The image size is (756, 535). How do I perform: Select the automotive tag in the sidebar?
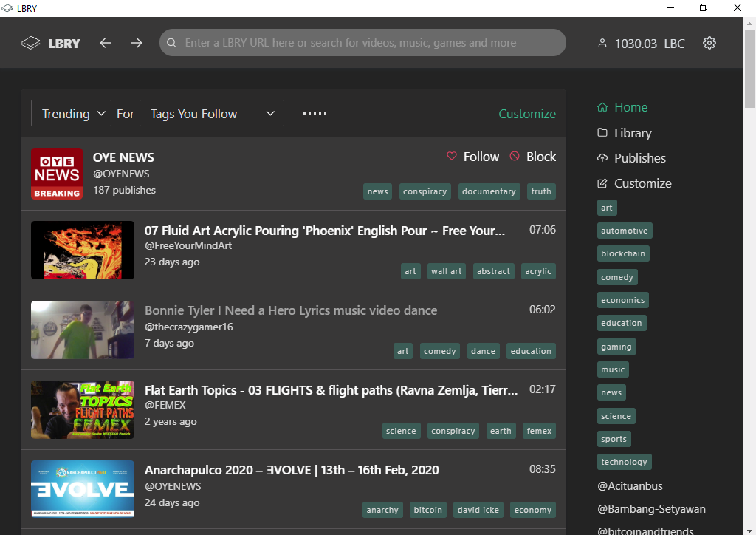click(625, 231)
